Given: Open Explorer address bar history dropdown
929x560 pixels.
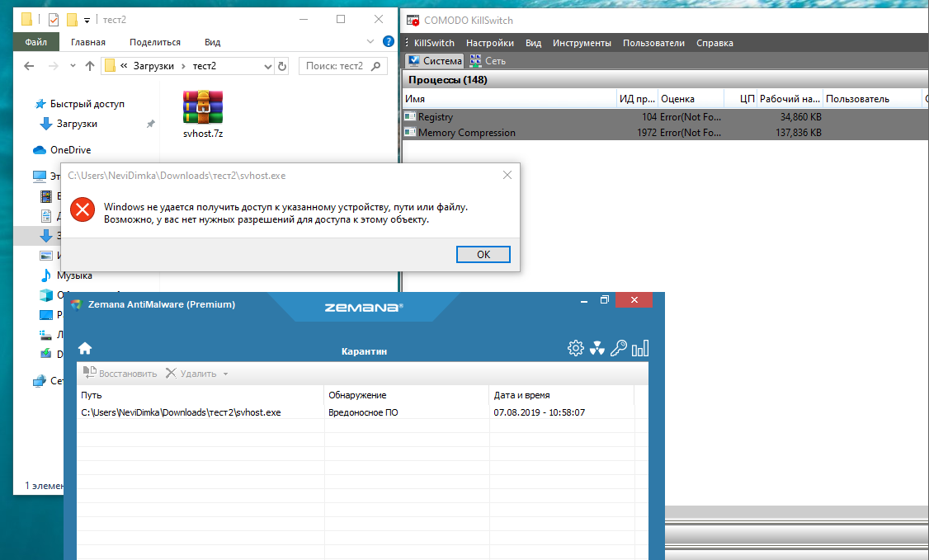Looking at the screenshot, I should click(268, 66).
